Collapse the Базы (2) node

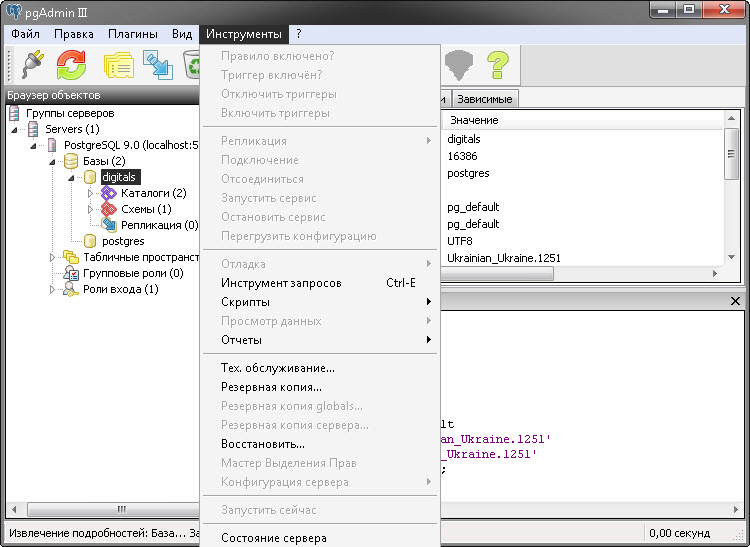(52, 162)
